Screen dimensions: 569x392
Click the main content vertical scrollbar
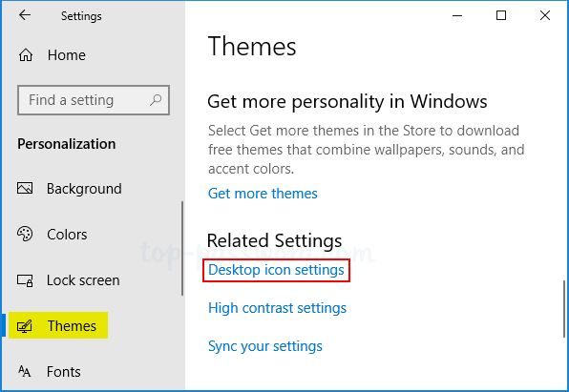click(564, 308)
